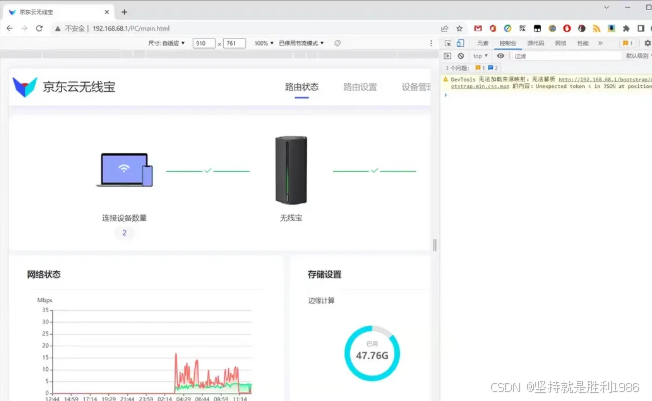
Task: Click the rotate screen icon in device toolbar
Action: click(x=337, y=43)
